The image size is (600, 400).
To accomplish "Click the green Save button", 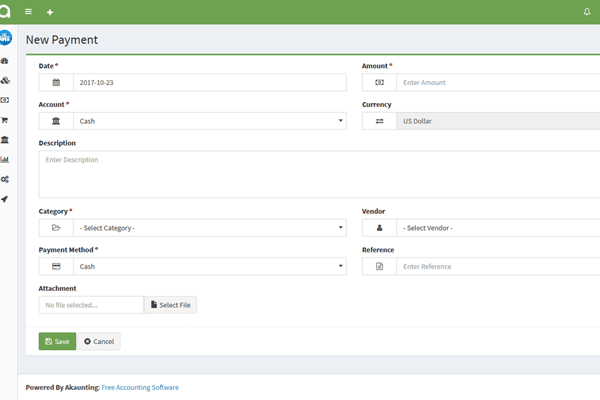I will click(57, 341).
